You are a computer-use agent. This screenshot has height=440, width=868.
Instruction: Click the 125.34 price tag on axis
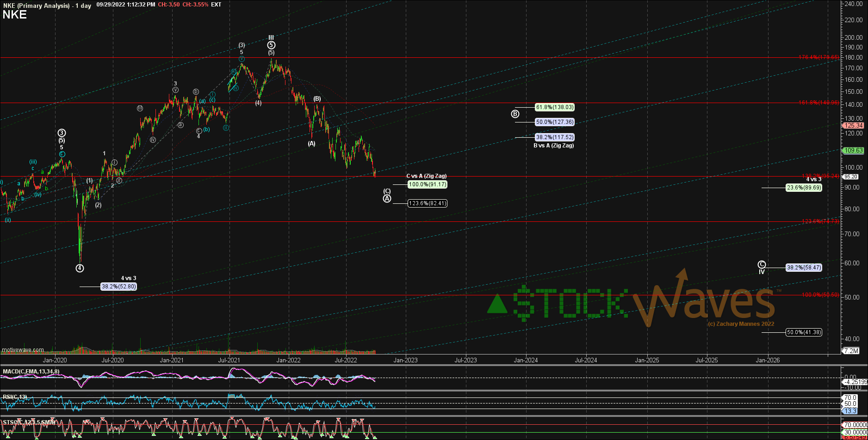tap(853, 125)
